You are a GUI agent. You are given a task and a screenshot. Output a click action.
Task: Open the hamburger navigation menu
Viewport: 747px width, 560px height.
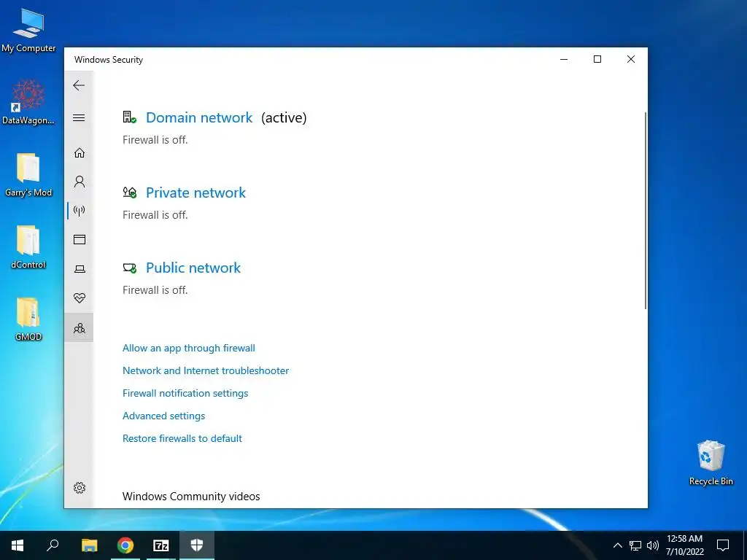tap(79, 117)
